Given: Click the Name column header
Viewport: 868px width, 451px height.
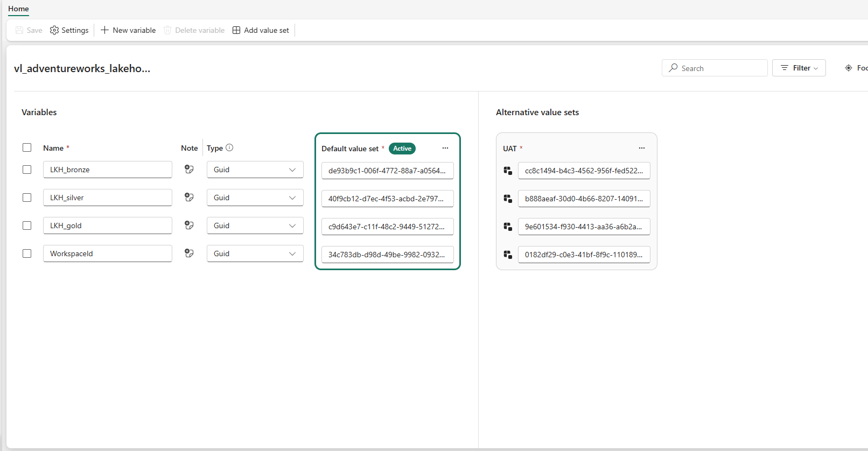Looking at the screenshot, I should pyautogui.click(x=53, y=148).
